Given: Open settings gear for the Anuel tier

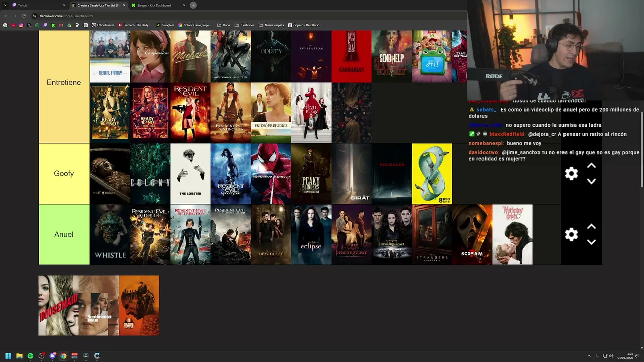Looking at the screenshot, I should click(571, 235).
